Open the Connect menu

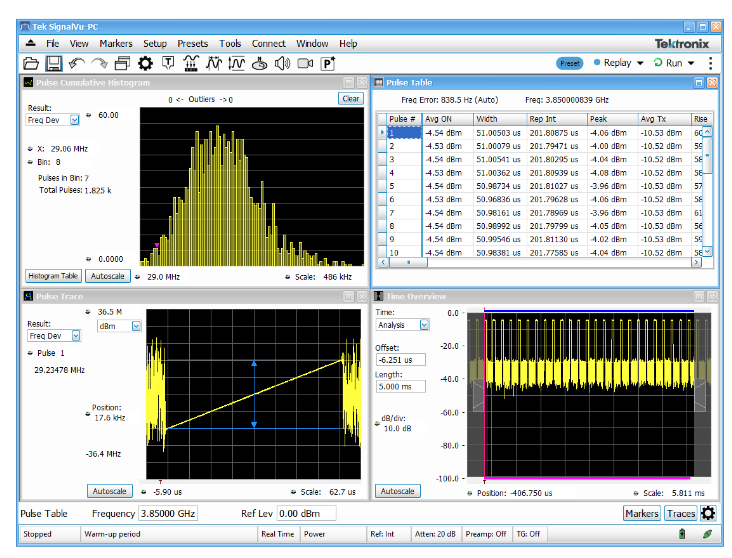(x=268, y=43)
